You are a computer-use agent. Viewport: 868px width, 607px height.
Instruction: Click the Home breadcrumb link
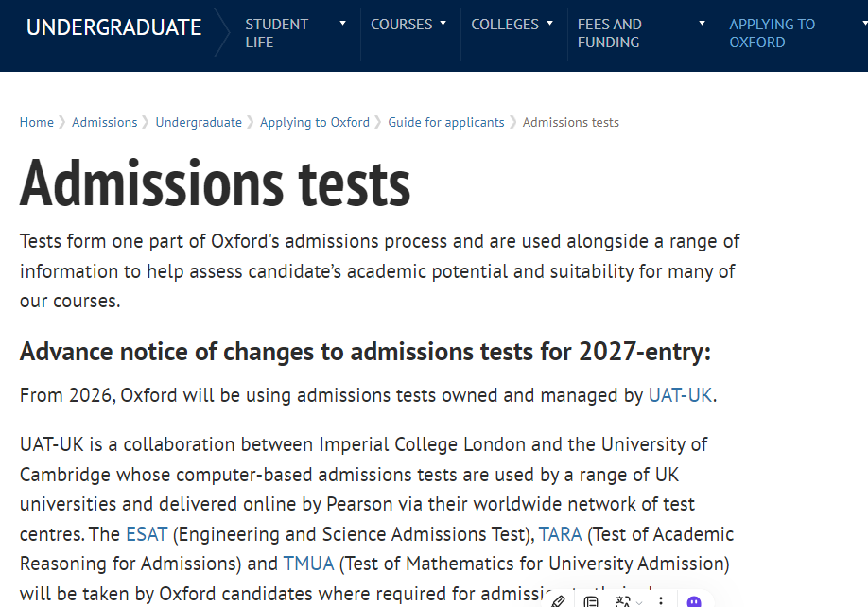(x=37, y=122)
